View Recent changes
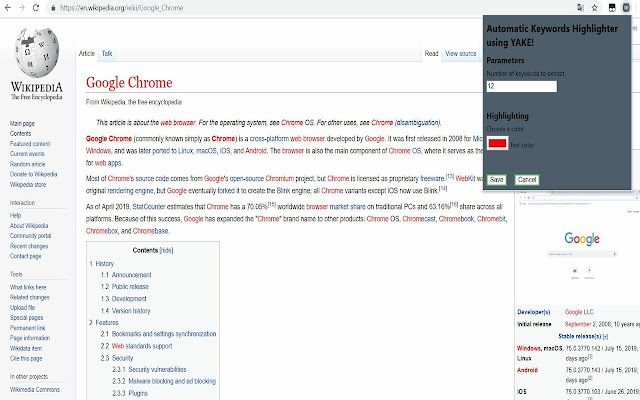The height and width of the screenshot is (400, 640). (x=29, y=246)
